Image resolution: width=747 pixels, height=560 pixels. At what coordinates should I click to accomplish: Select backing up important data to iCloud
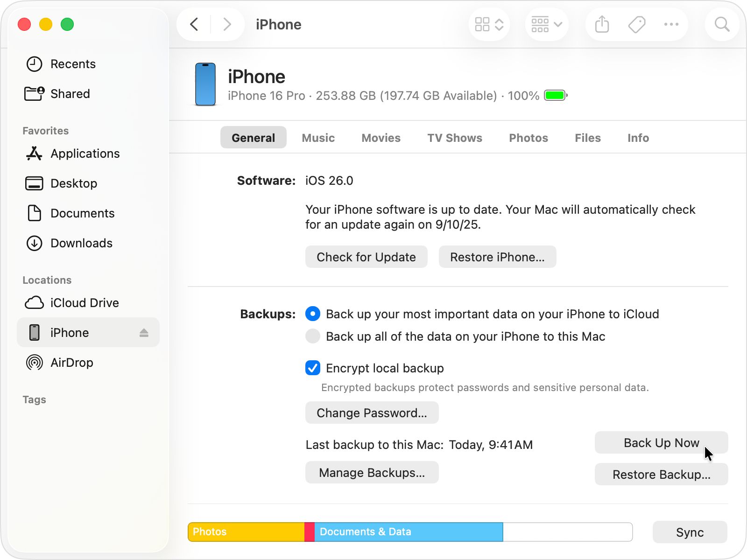312,314
